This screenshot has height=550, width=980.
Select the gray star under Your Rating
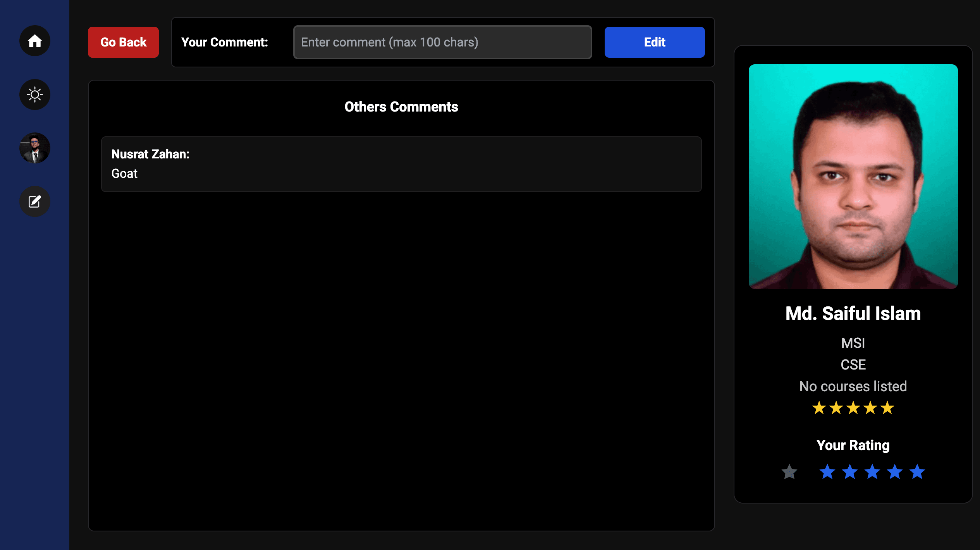point(789,472)
